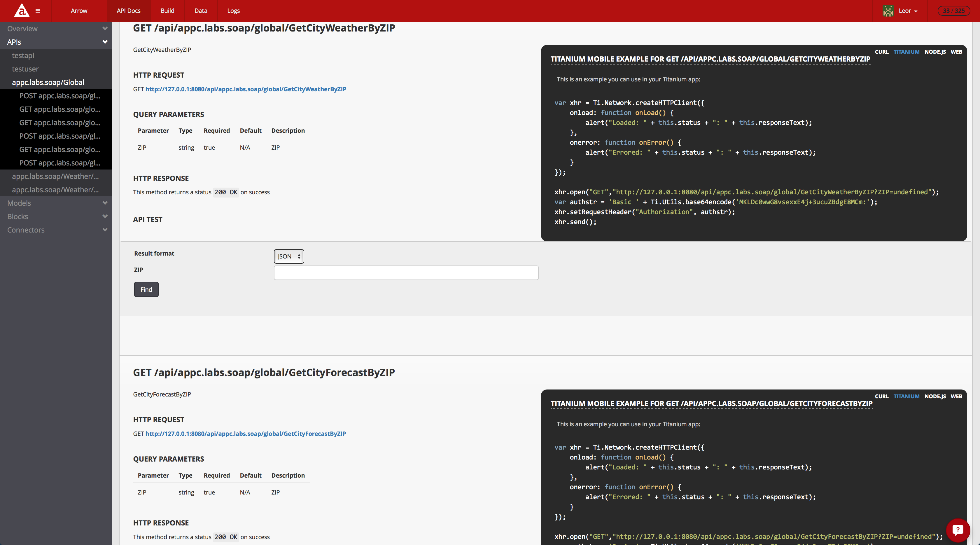This screenshot has height=545, width=980.
Task: Show NODE.JS example for GetCityWeatherByZIP
Action: [x=935, y=52]
